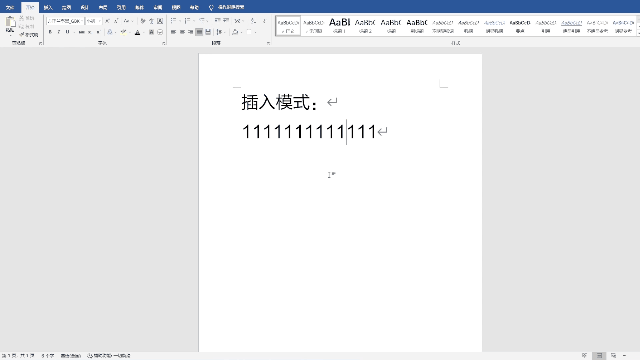
Task: Click the font color A swatch
Action: 138,32
